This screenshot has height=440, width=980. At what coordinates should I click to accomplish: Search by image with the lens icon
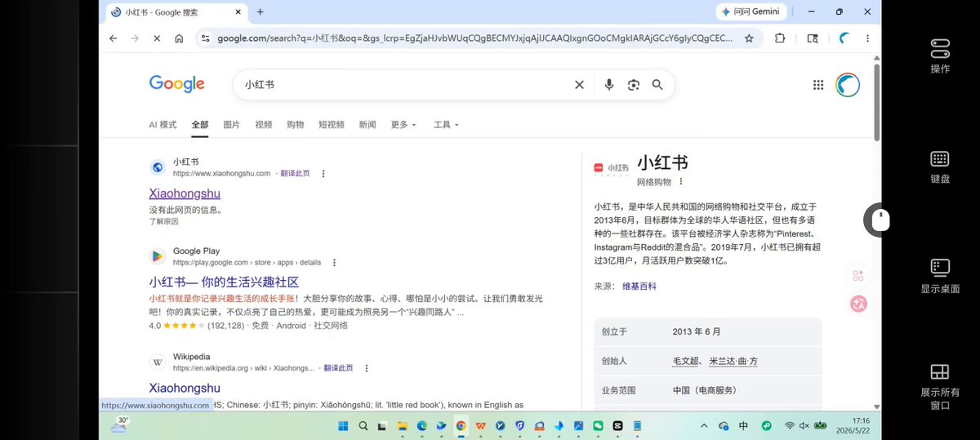pyautogui.click(x=633, y=85)
